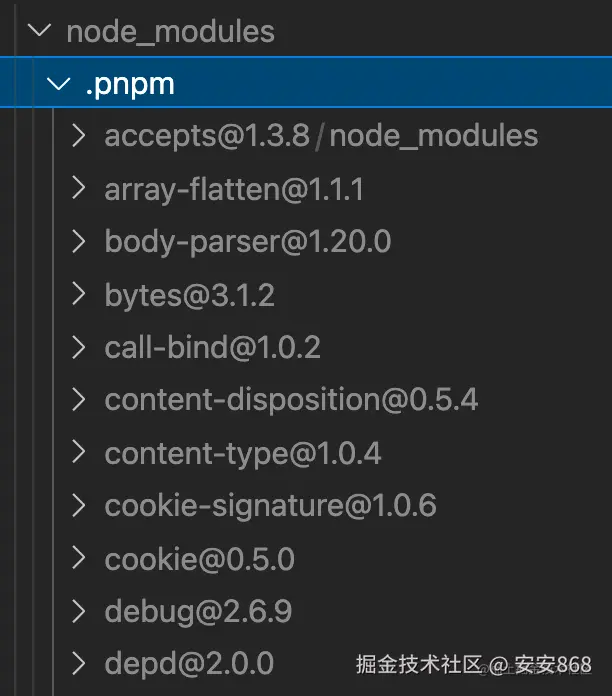Expand the content-type@1.0.4 chevron
Screen dimensions: 612x696
(x=80, y=453)
